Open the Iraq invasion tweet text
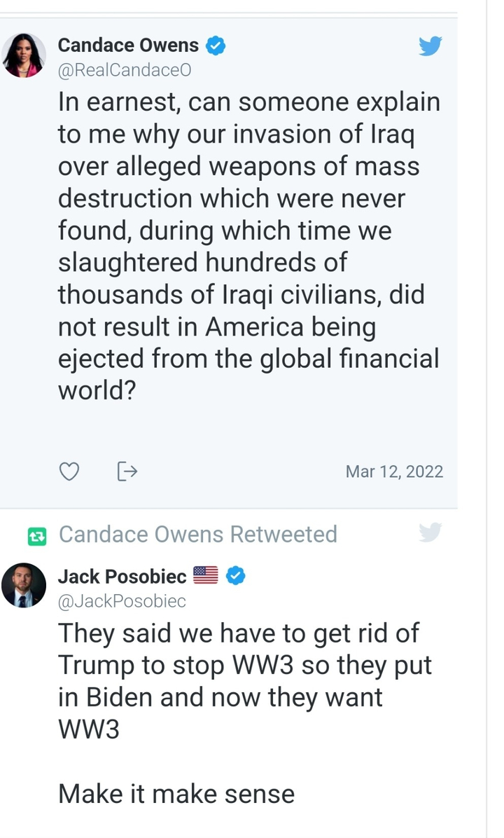 (x=248, y=245)
